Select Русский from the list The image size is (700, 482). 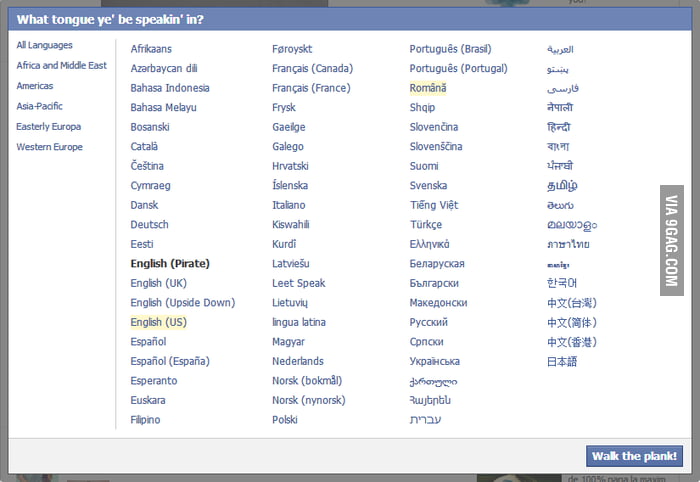click(429, 322)
